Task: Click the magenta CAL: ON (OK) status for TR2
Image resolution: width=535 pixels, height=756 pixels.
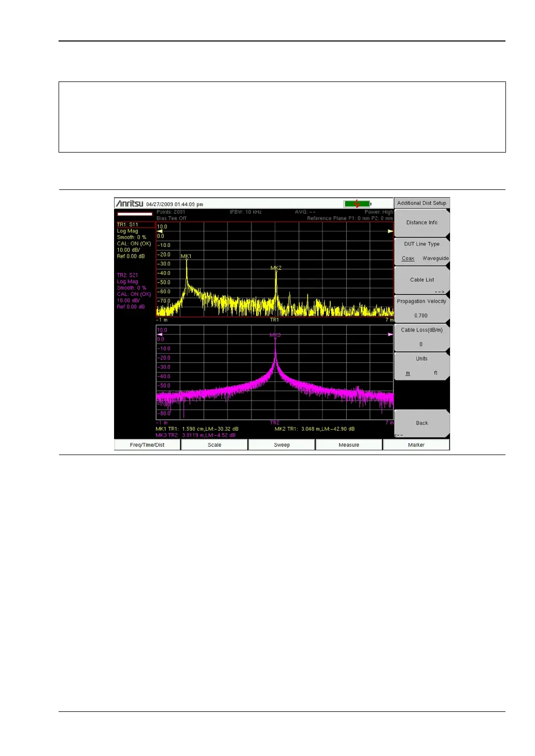Action: (134, 294)
